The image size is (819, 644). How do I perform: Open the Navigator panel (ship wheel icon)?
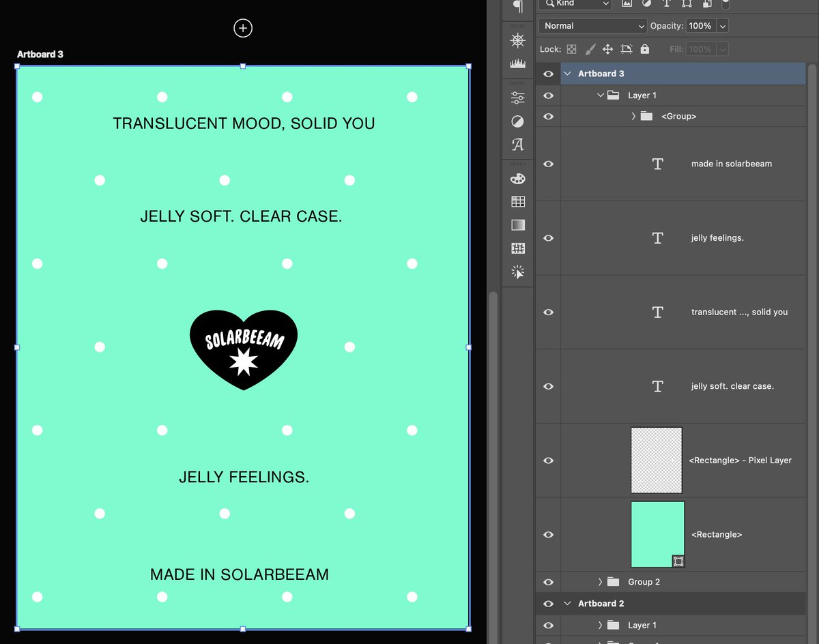(518, 40)
